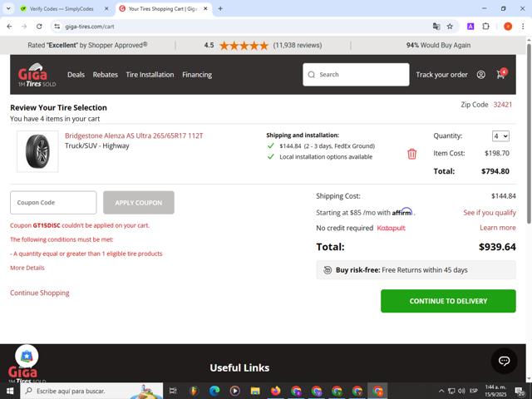The width and height of the screenshot is (532, 399).
Task: Click the red trash icon to remove tire
Action: (x=411, y=154)
